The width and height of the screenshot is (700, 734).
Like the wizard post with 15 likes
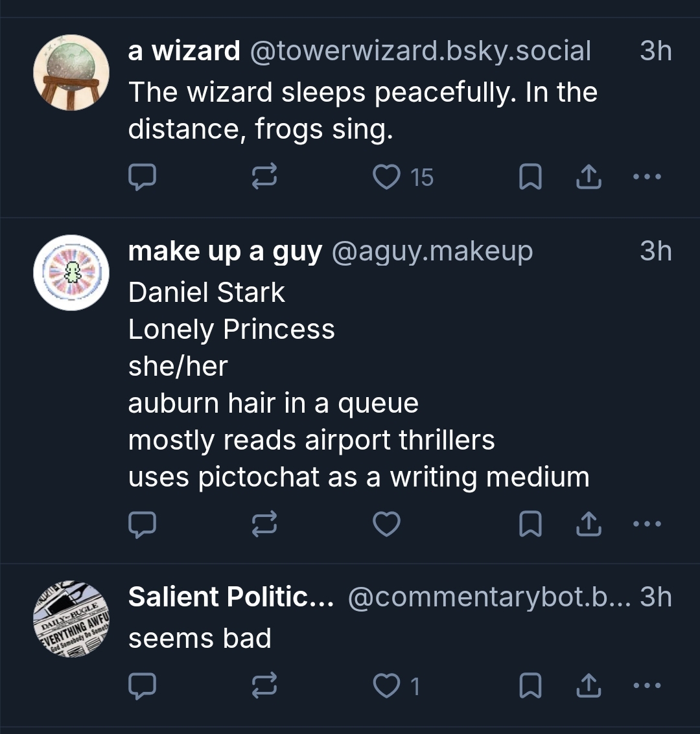[x=388, y=177]
